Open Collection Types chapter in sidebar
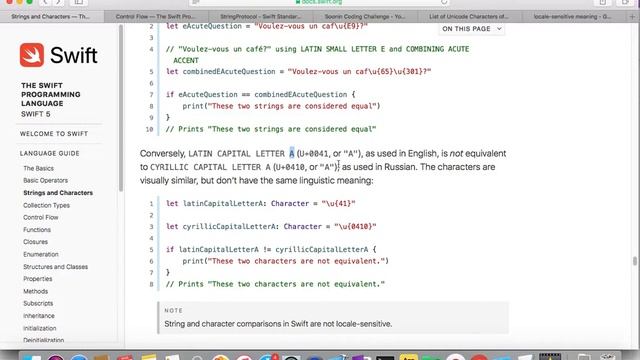Image resolution: width=640 pixels, height=360 pixels. click(47, 205)
